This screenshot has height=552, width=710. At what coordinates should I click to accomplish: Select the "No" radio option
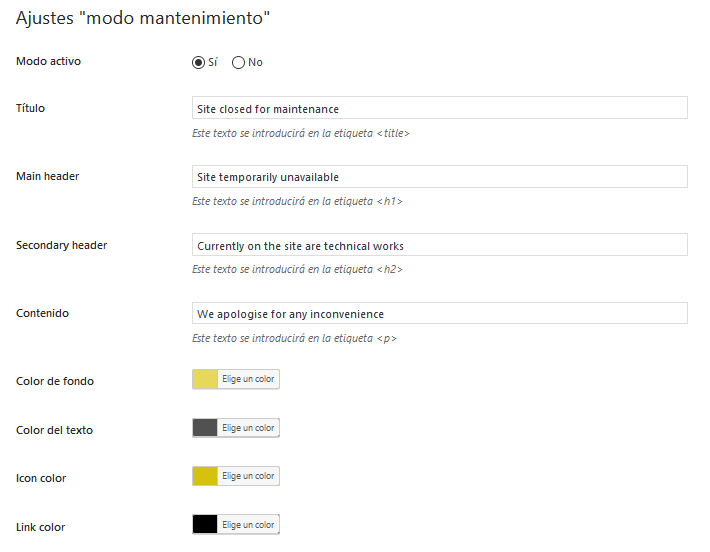[x=238, y=63]
